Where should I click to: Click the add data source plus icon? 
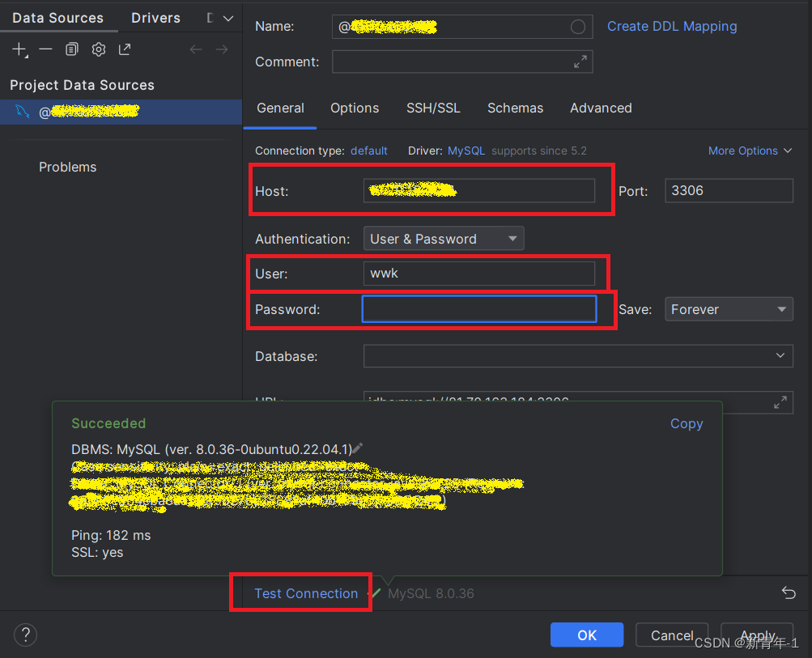19,50
